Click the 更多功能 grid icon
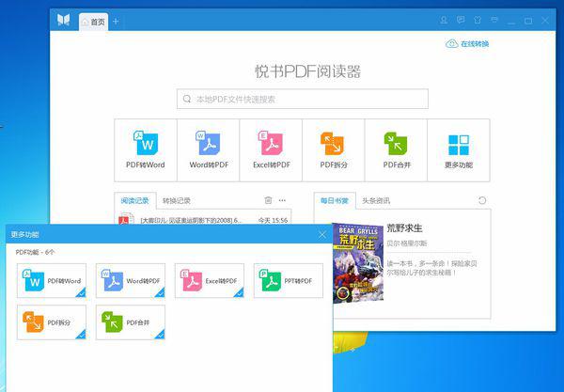The height and width of the screenshot is (392, 564). 459,150
